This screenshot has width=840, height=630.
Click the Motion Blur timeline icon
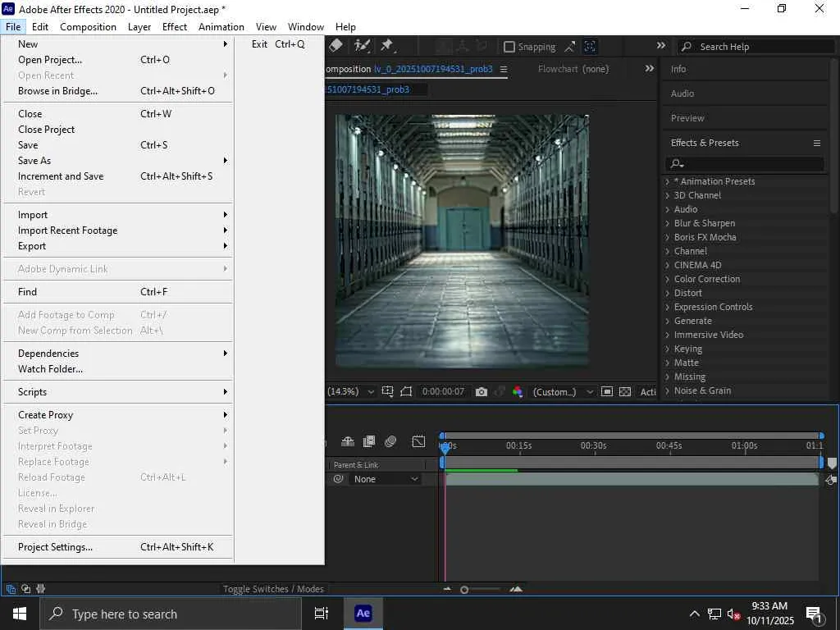pos(390,441)
